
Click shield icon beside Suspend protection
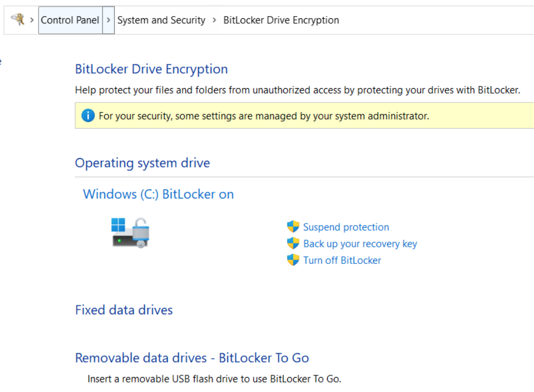293,227
